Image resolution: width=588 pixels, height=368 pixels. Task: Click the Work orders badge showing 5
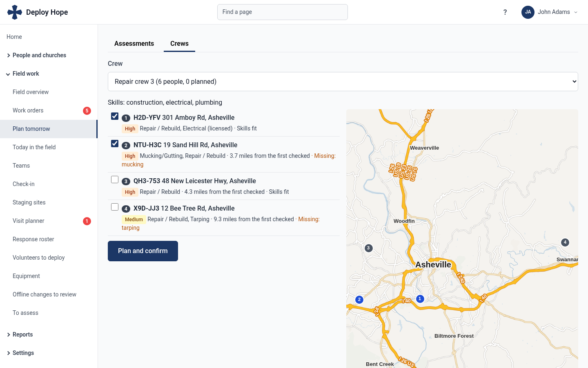click(87, 111)
